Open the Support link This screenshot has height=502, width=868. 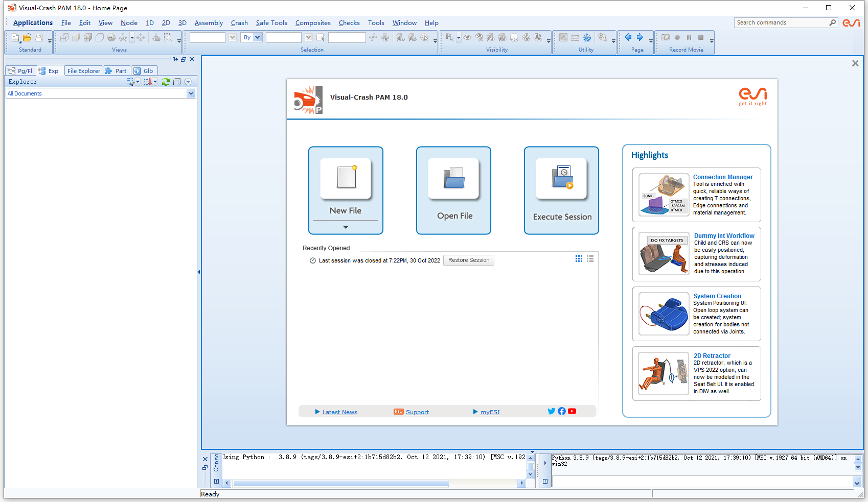(x=417, y=412)
